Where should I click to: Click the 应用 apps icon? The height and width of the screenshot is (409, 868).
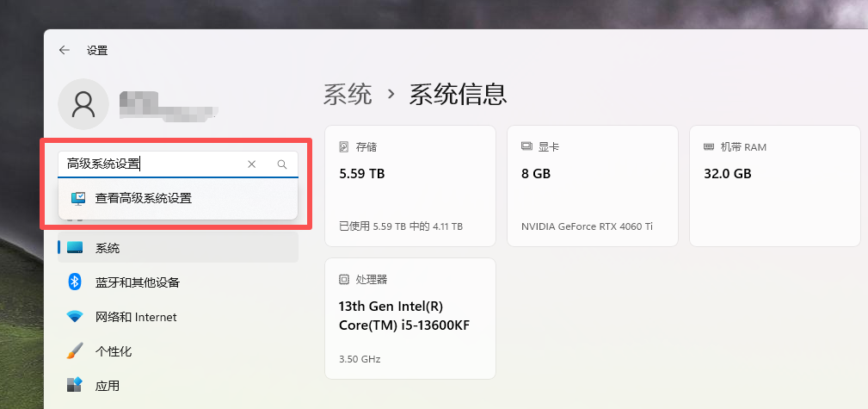(75, 385)
